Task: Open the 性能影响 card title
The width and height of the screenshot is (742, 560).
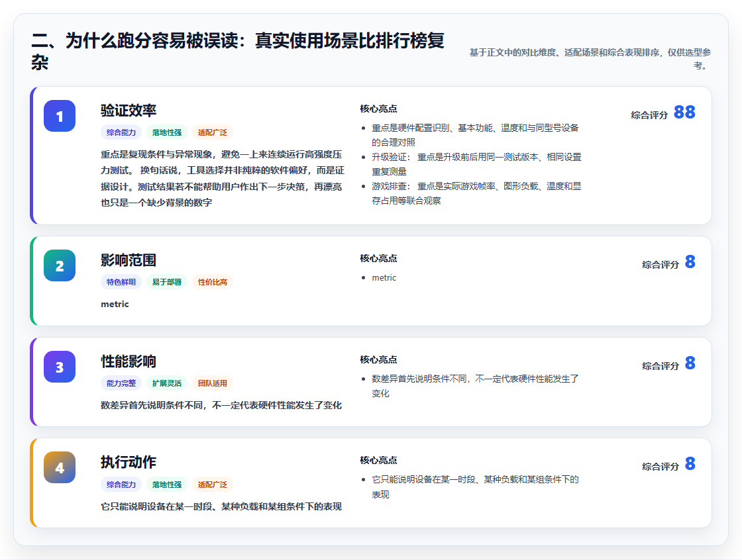Action: point(129,361)
